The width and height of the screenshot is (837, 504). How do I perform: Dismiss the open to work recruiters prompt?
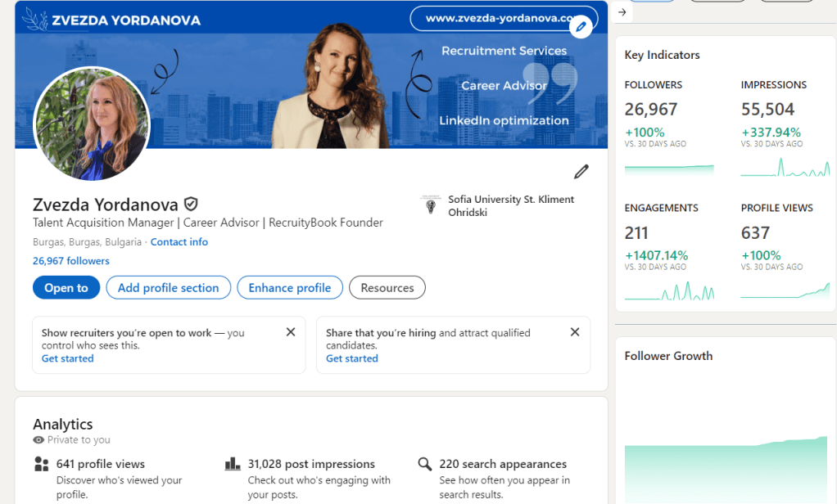point(290,331)
